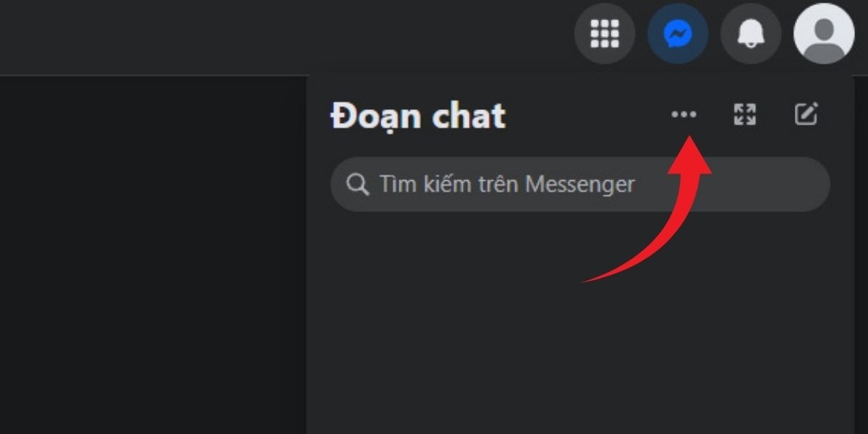This screenshot has height=434, width=868.
Task: Click the empty chat list area
Action: click(x=580, y=325)
